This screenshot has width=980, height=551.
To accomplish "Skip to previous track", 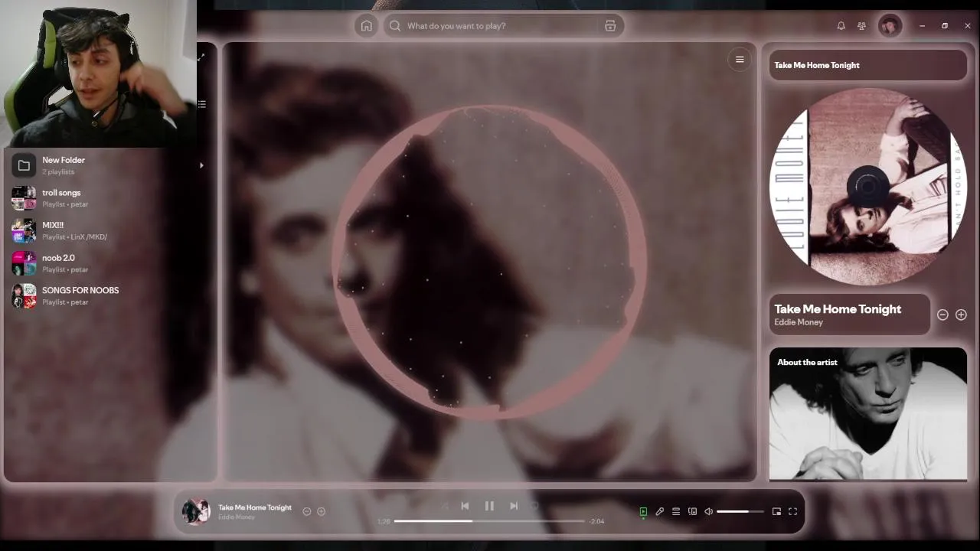I will [x=465, y=506].
